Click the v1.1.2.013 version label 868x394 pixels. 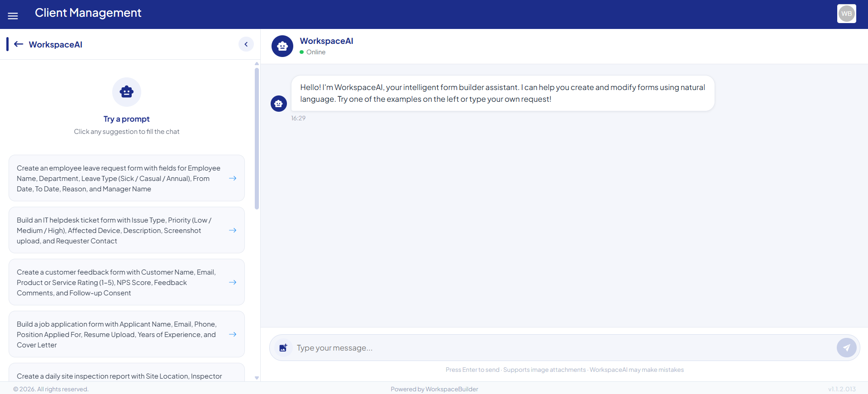click(842, 389)
